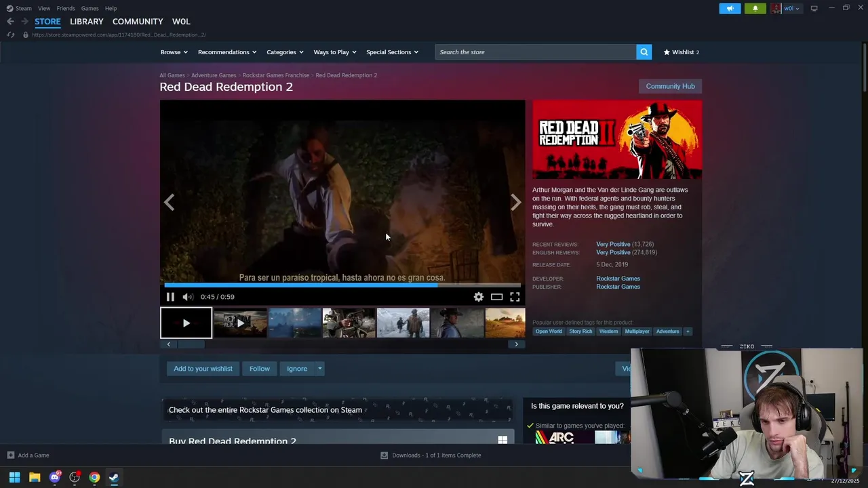Viewport: 868px width, 488px height.
Task: Click the Steam taskbar icon
Action: [114, 477]
